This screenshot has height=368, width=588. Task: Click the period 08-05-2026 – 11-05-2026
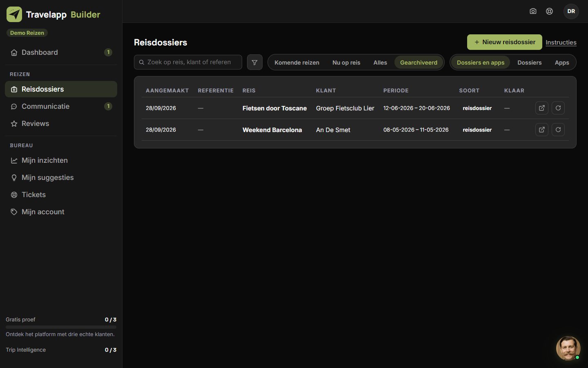[x=416, y=130]
